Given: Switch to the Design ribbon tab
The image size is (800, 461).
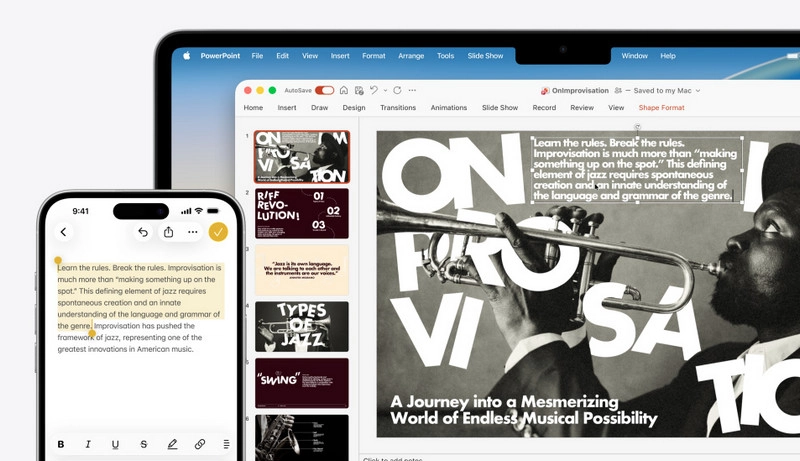Looking at the screenshot, I should (x=354, y=108).
